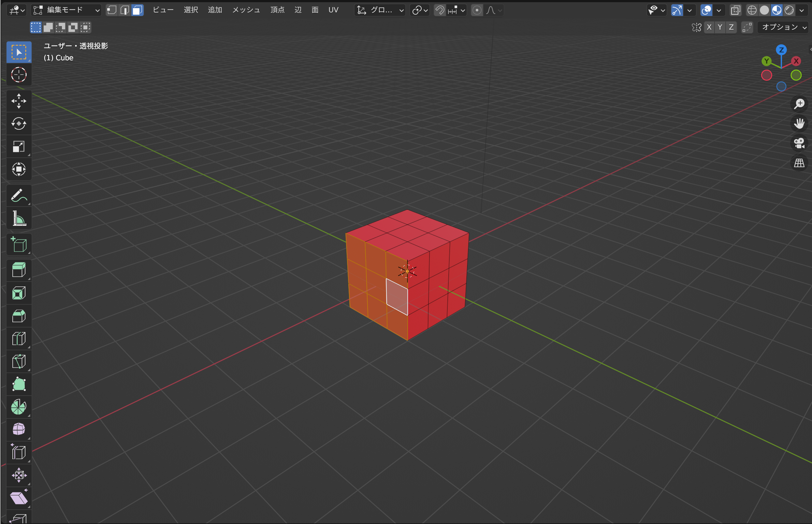Image resolution: width=812 pixels, height=524 pixels.
Task: Open the ビュー menu
Action: pos(163,10)
